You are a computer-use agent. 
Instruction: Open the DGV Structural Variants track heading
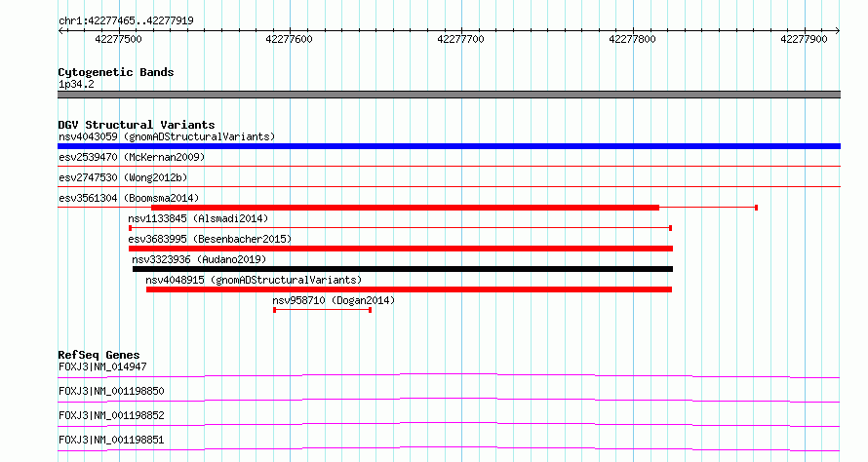coord(137,125)
